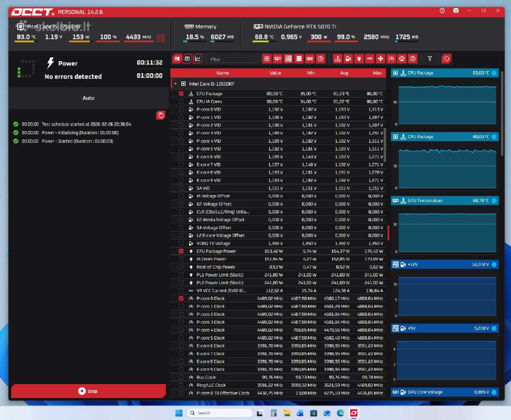Open the GPU Core Voltage graph header
The width and height of the screenshot is (511, 420).
[445, 392]
